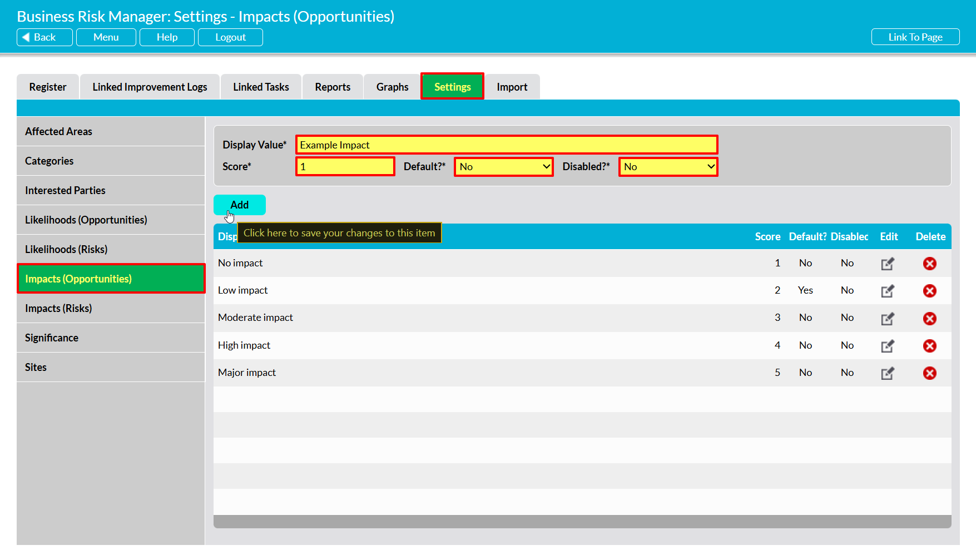Open the Default? dropdown
Viewport: 976px width, 560px height.
click(x=504, y=167)
